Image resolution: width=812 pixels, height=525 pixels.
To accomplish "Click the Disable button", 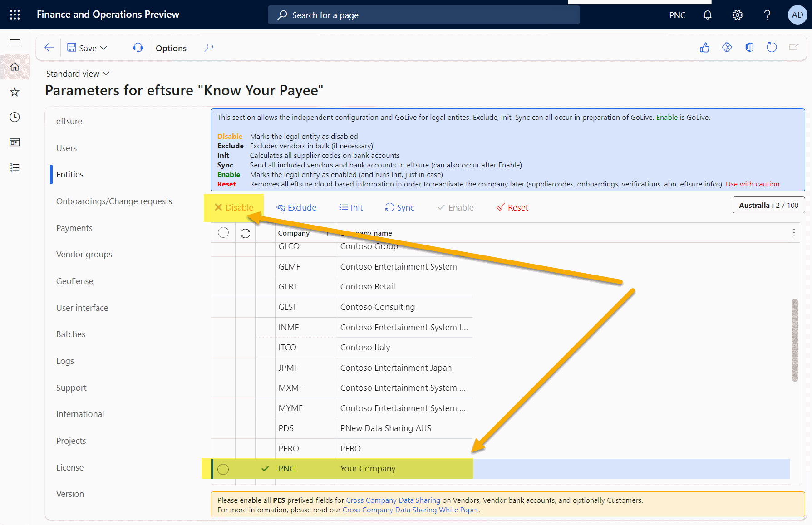I will pos(234,207).
